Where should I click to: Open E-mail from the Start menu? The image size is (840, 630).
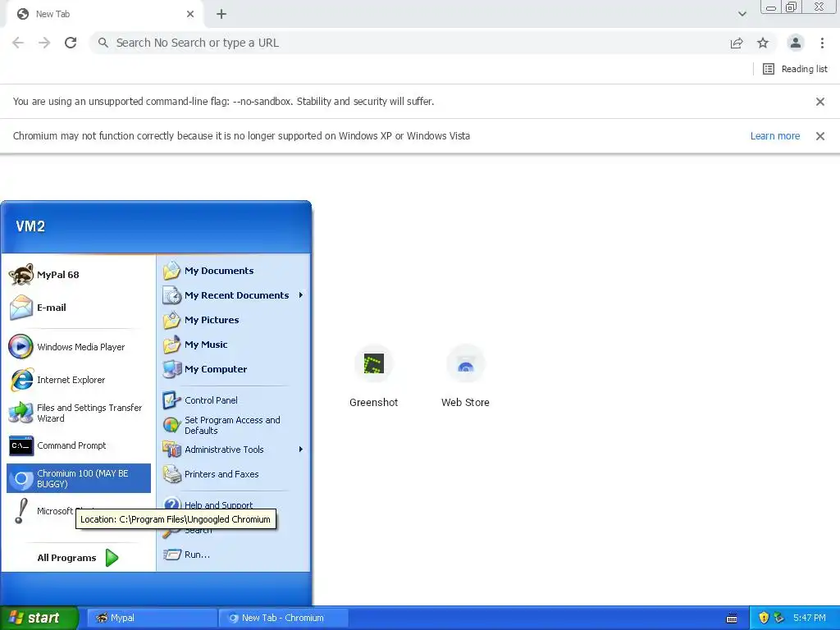pyautogui.click(x=79, y=308)
